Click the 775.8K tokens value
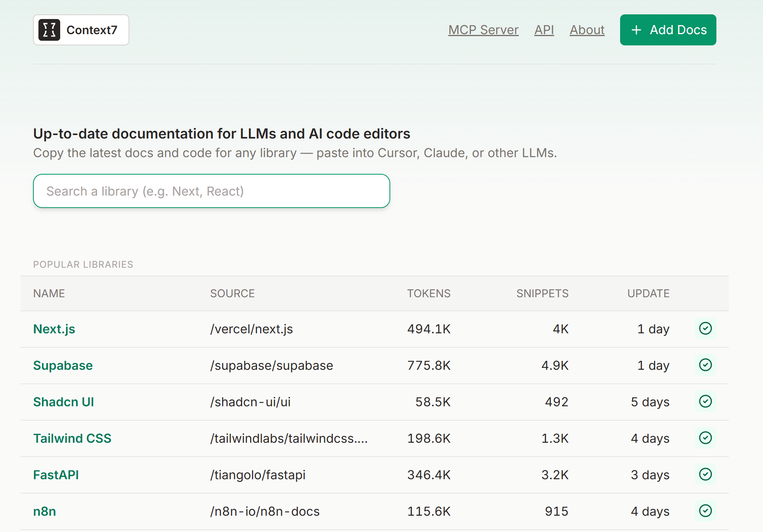The height and width of the screenshot is (532, 763). click(x=429, y=366)
